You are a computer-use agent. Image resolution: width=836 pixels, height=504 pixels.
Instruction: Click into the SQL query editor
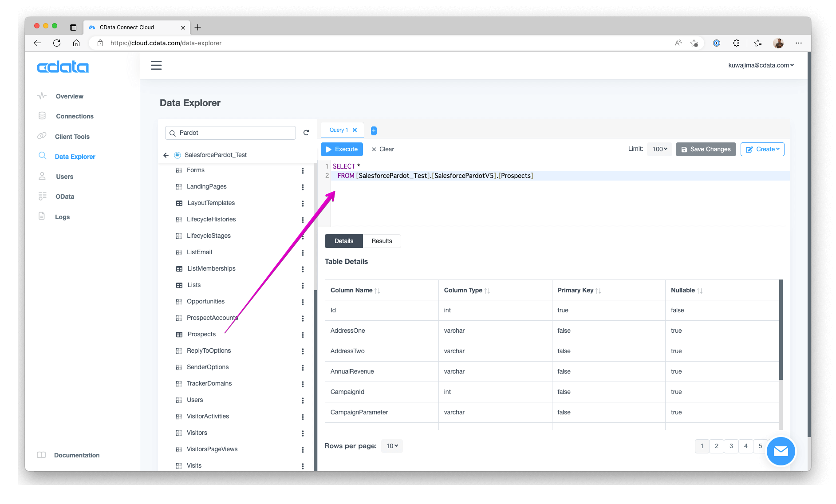[560, 193]
